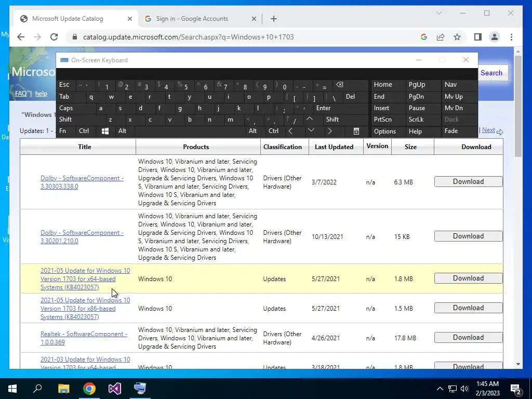The width and height of the screenshot is (532, 399).
Task: Open a new tab with plus button
Action: (274, 19)
